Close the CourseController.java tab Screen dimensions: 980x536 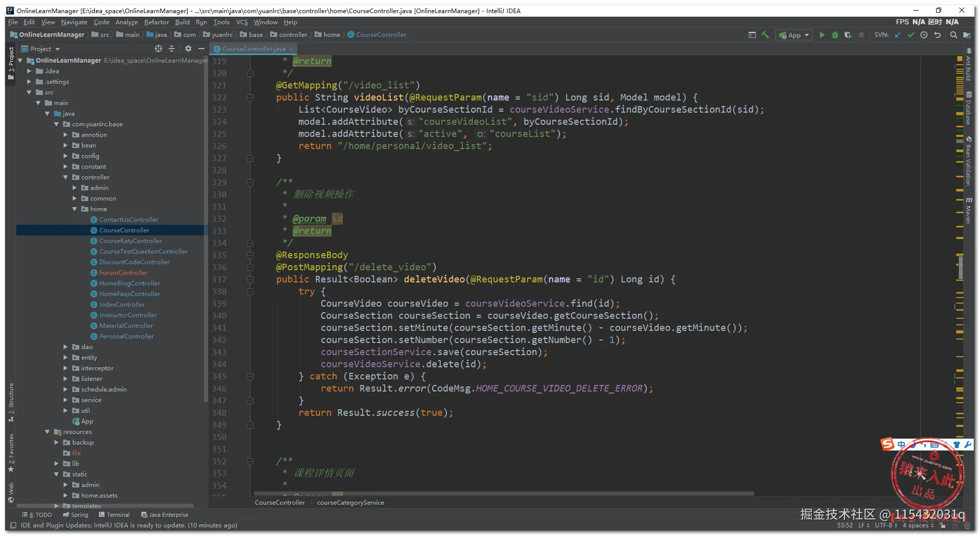tap(291, 49)
